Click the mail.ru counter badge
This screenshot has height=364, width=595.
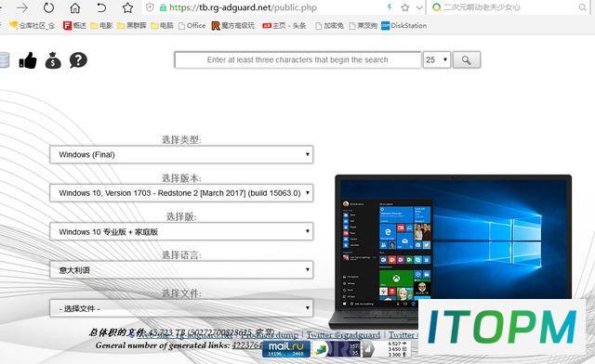(x=286, y=349)
